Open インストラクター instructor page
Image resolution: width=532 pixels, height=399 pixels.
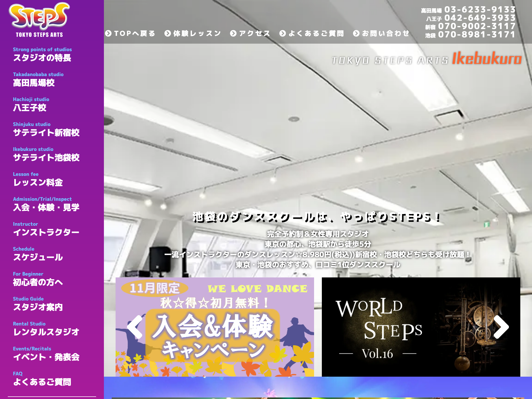(46, 232)
